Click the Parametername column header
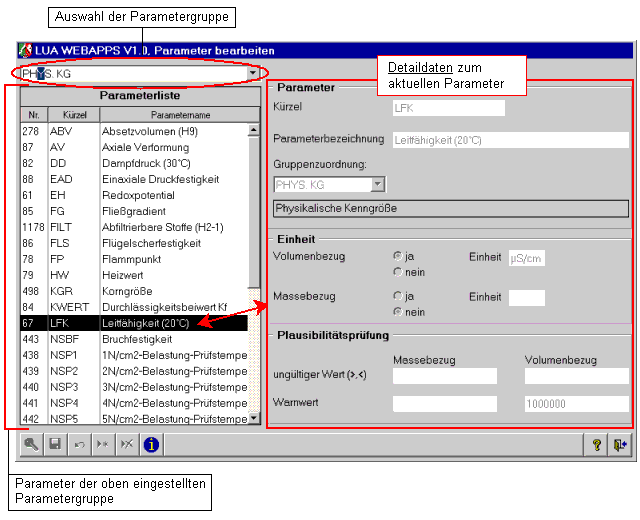This screenshot has height=520, width=640. coord(175,115)
